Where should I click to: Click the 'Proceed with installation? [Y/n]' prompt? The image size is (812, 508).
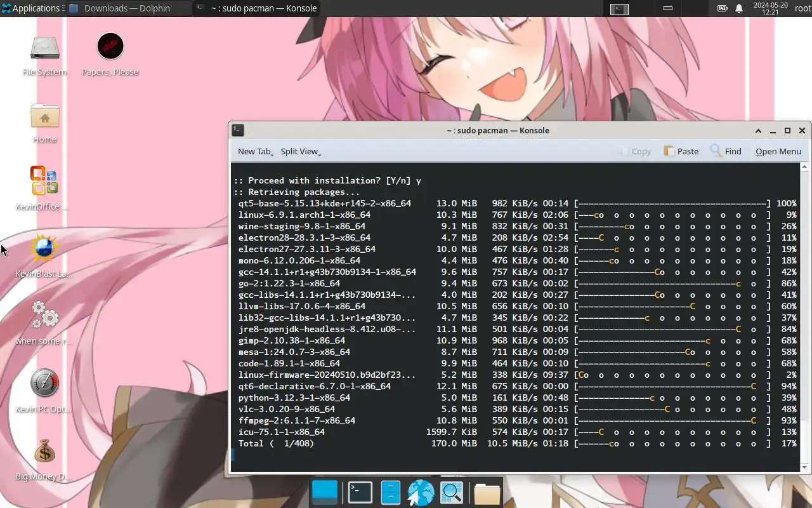(327, 180)
